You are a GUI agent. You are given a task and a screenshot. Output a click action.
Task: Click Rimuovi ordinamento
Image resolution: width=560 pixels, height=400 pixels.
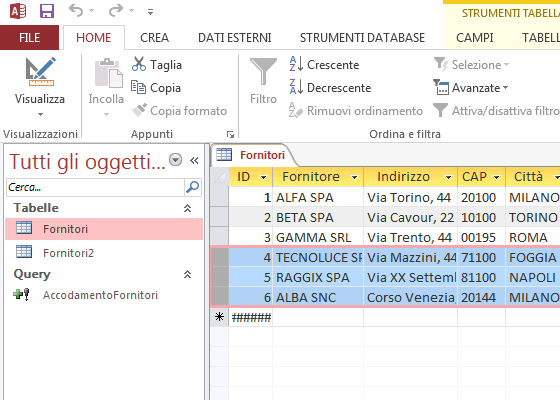tap(356, 111)
